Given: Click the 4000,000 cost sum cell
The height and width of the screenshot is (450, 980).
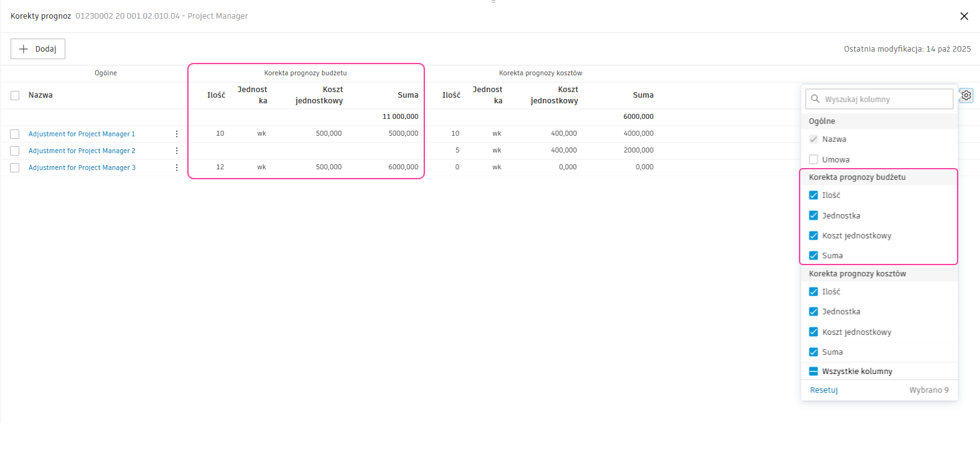Looking at the screenshot, I should coord(638,134).
